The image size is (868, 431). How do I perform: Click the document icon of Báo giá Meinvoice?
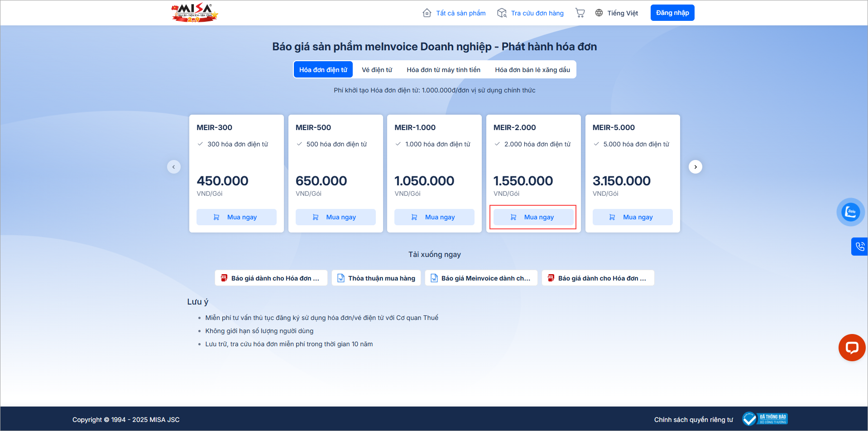[x=434, y=278]
